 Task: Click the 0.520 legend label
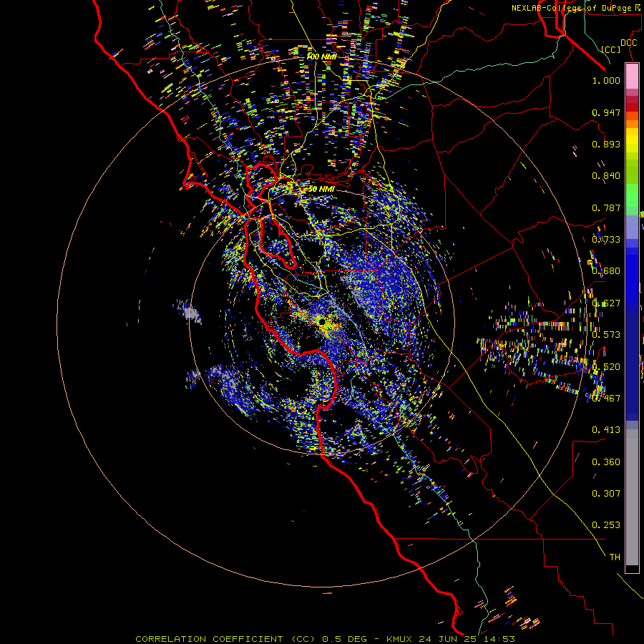606,367
